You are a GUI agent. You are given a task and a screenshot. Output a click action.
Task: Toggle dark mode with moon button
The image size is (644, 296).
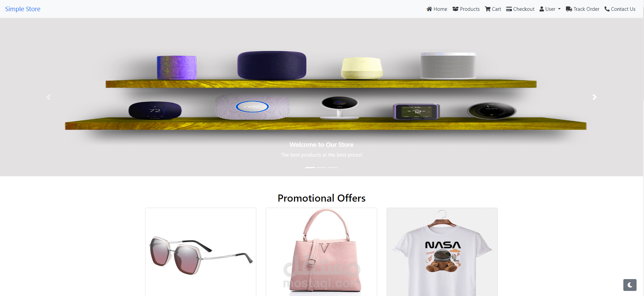[630, 285]
